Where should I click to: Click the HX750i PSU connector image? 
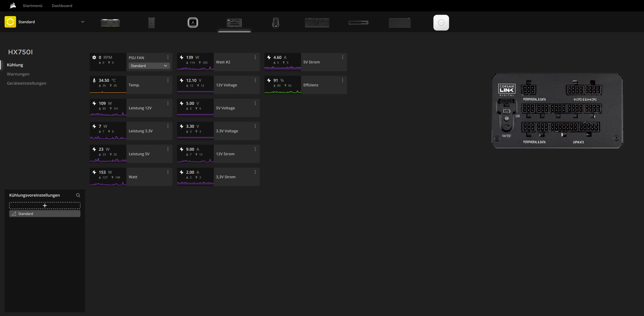click(x=557, y=111)
